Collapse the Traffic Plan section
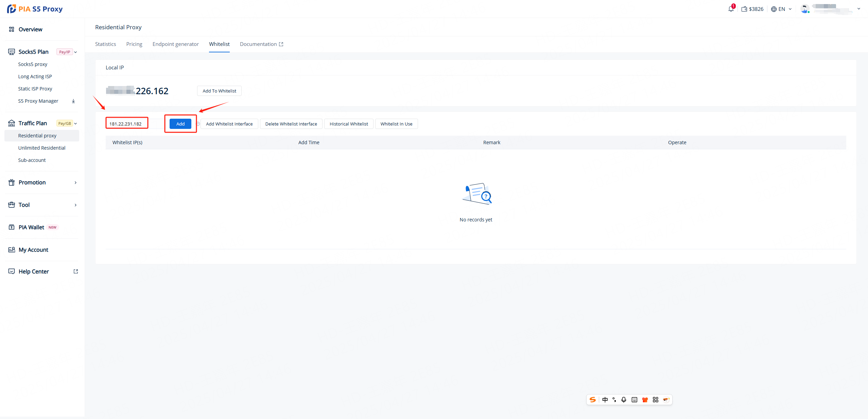868x419 pixels. (x=75, y=123)
